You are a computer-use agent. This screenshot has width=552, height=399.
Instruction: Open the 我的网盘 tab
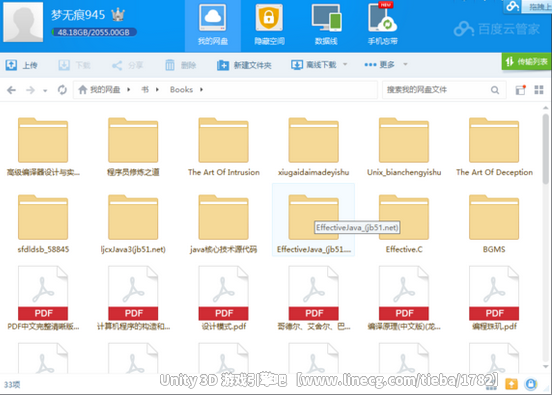click(213, 25)
